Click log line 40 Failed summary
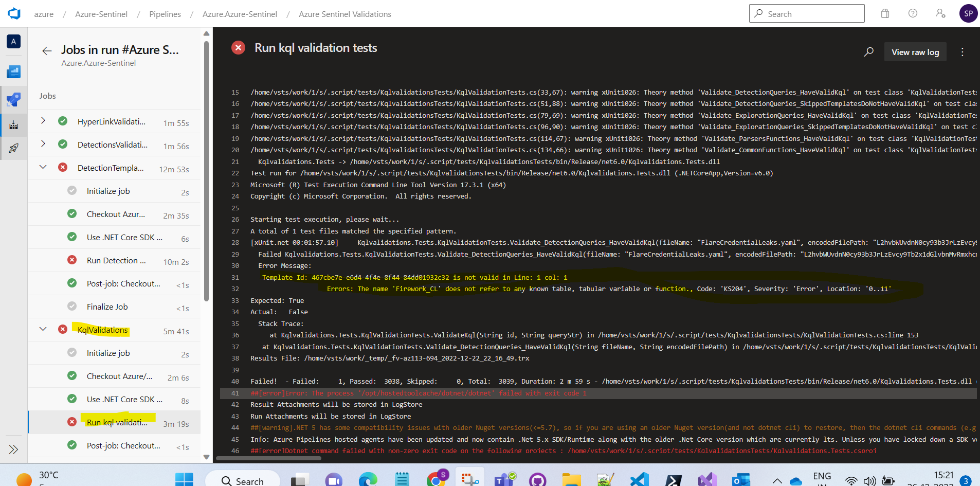Image resolution: width=980 pixels, height=486 pixels. pyautogui.click(x=611, y=381)
